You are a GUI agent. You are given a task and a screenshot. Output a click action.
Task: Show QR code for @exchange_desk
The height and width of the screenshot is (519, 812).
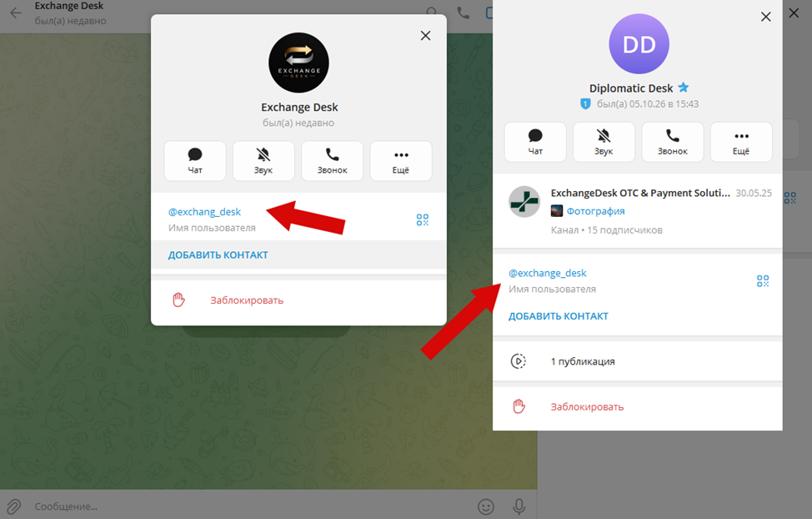(x=763, y=281)
